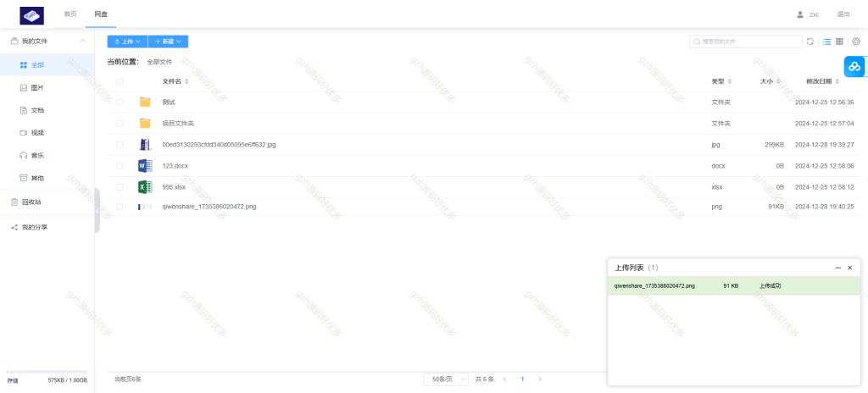
Task: Check the checkbox for the jpg file
Action: coord(120,145)
